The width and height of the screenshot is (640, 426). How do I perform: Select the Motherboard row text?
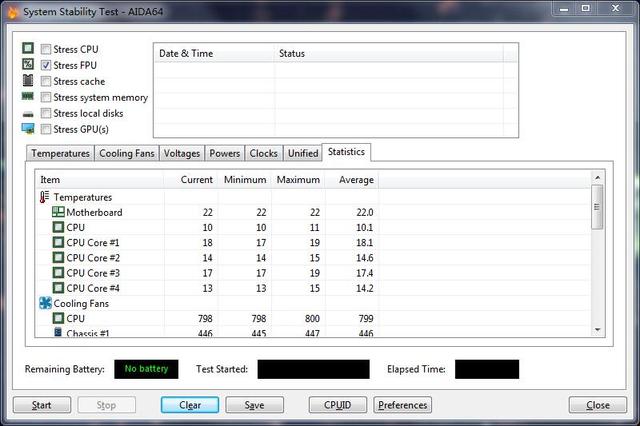click(94, 212)
